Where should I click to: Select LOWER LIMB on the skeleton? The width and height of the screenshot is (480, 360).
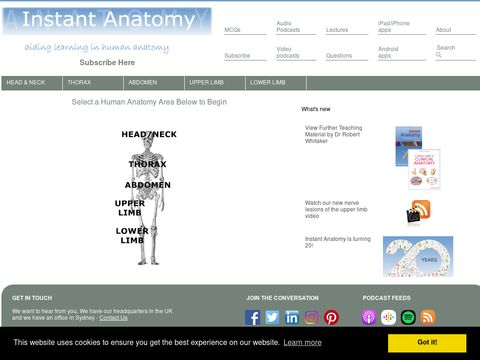(x=132, y=235)
